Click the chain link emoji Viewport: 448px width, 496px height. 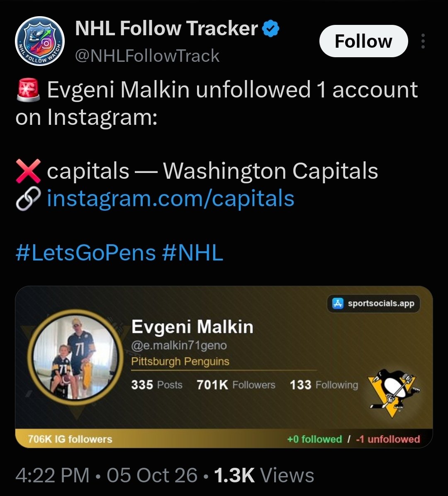coord(28,199)
